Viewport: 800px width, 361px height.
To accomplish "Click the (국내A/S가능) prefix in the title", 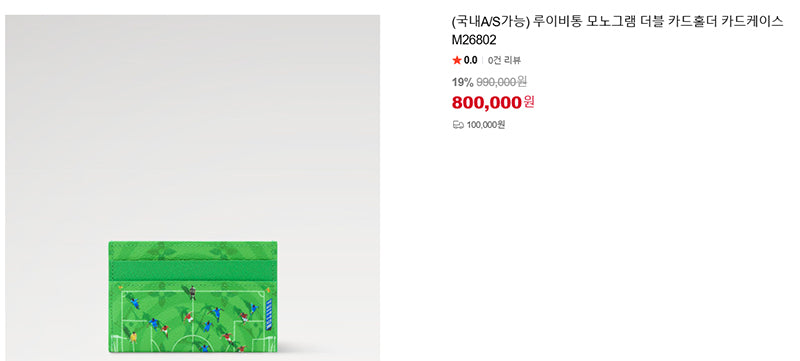I will (x=491, y=21).
